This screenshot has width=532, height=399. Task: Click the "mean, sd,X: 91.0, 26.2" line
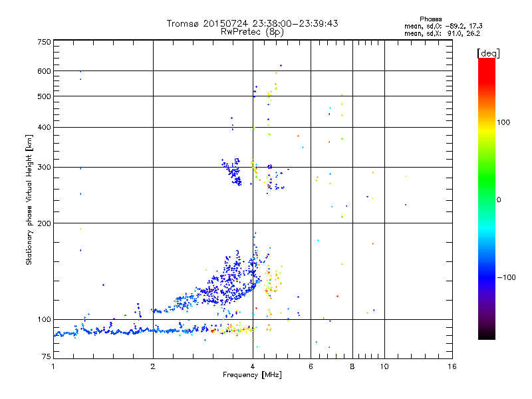[442, 33]
